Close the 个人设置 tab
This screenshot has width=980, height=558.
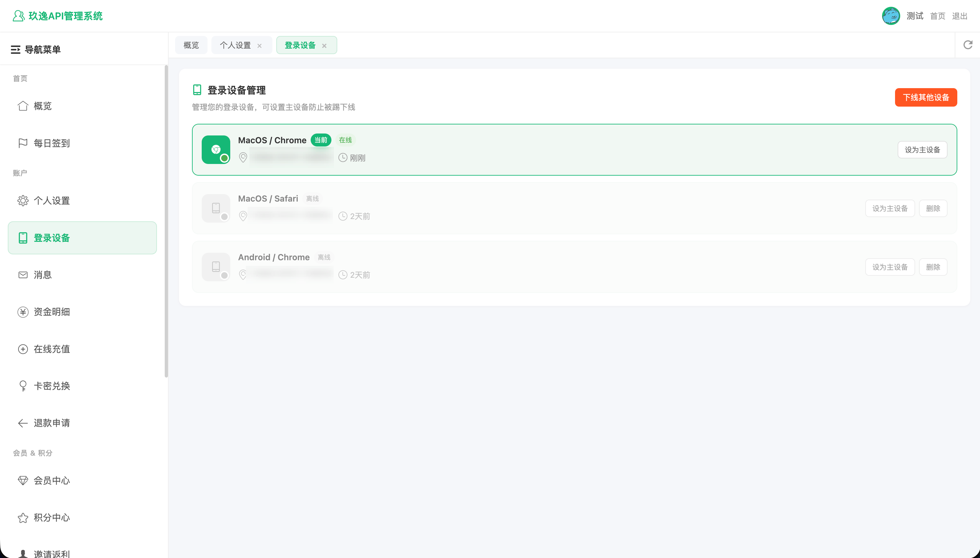tap(259, 46)
